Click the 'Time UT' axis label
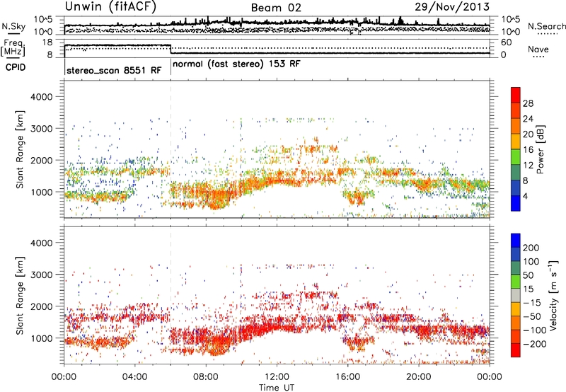This screenshot has width=566, height=392. pyautogui.click(x=277, y=387)
